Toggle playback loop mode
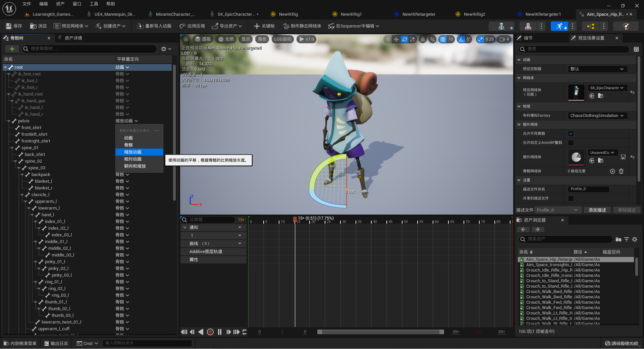644x349 pixels. tap(245, 332)
